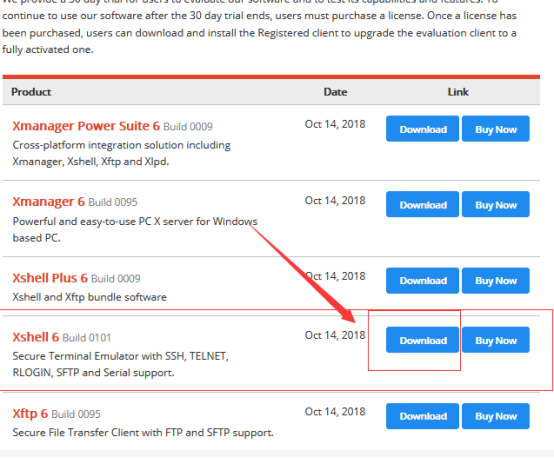Image resolution: width=554 pixels, height=458 pixels.
Task: Click Buy Now for Xshell Plus 6
Action: coord(496,281)
